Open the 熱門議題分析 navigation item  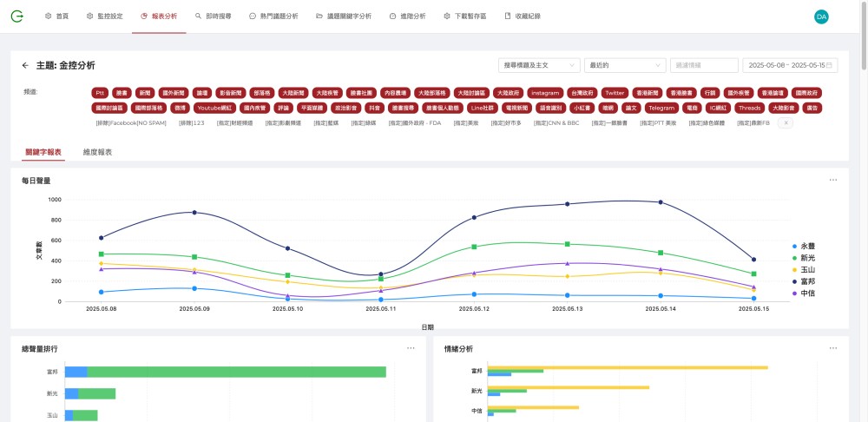[273, 16]
